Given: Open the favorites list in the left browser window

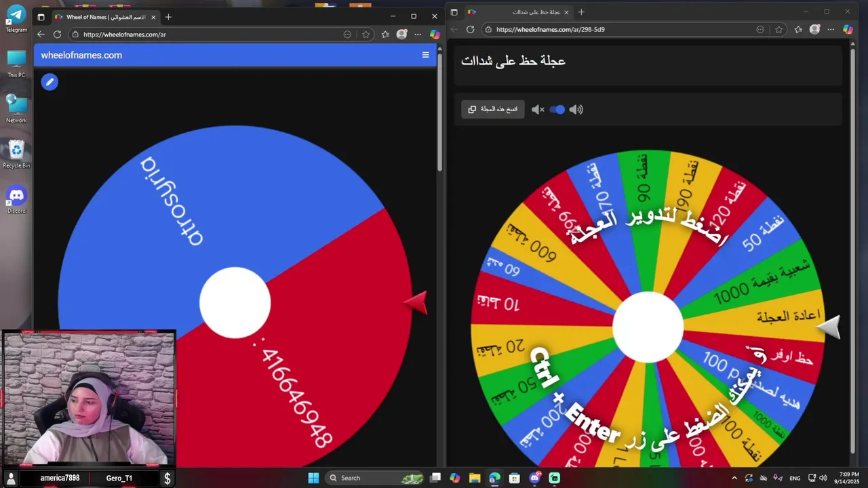Looking at the screenshot, I should point(385,35).
